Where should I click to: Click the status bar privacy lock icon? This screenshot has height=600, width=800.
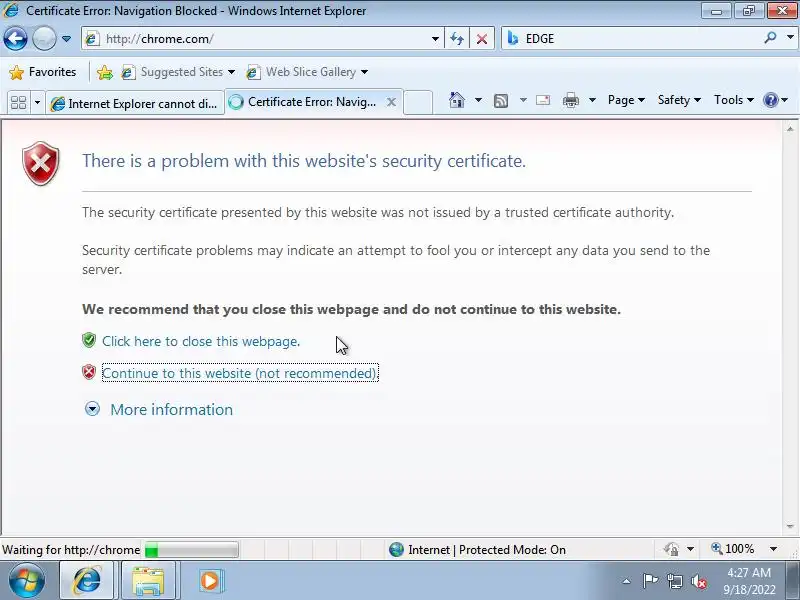pyautogui.click(x=671, y=549)
